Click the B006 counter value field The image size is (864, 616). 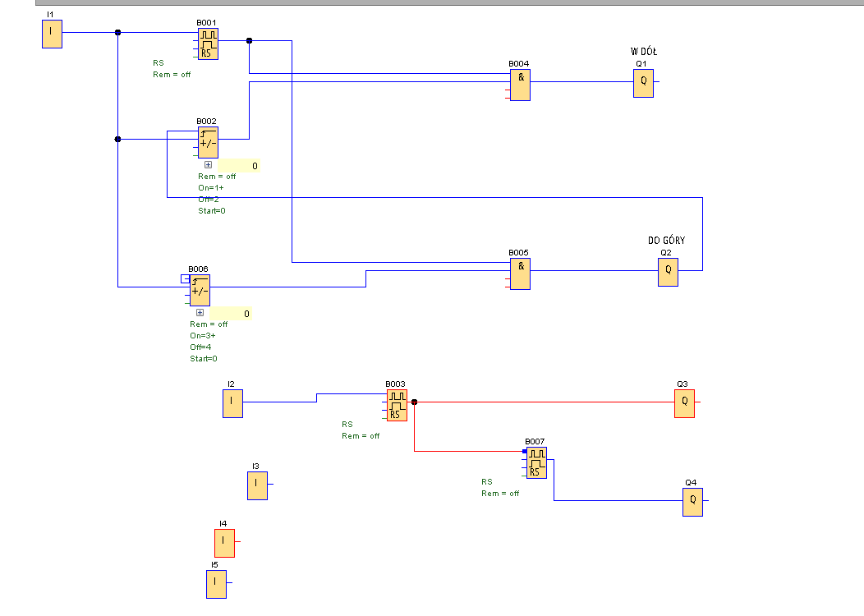pos(231,314)
